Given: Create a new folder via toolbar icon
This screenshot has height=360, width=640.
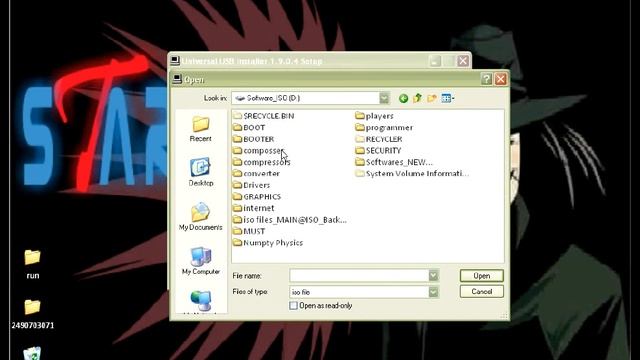Looking at the screenshot, I should pyautogui.click(x=431, y=98).
